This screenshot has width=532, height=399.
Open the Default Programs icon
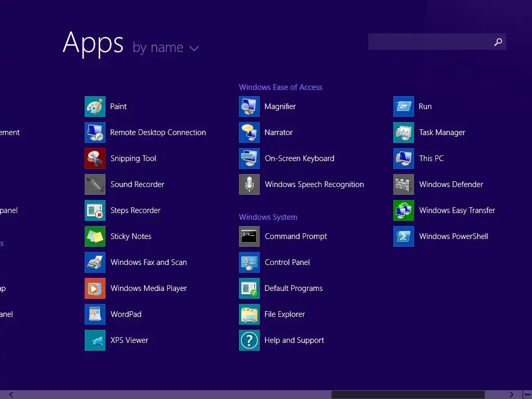coord(249,288)
